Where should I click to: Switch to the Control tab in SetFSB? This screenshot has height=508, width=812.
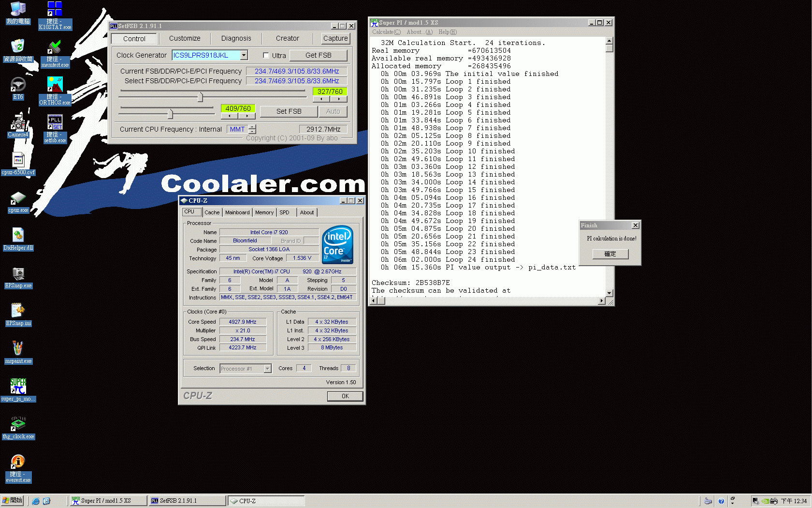tap(134, 39)
